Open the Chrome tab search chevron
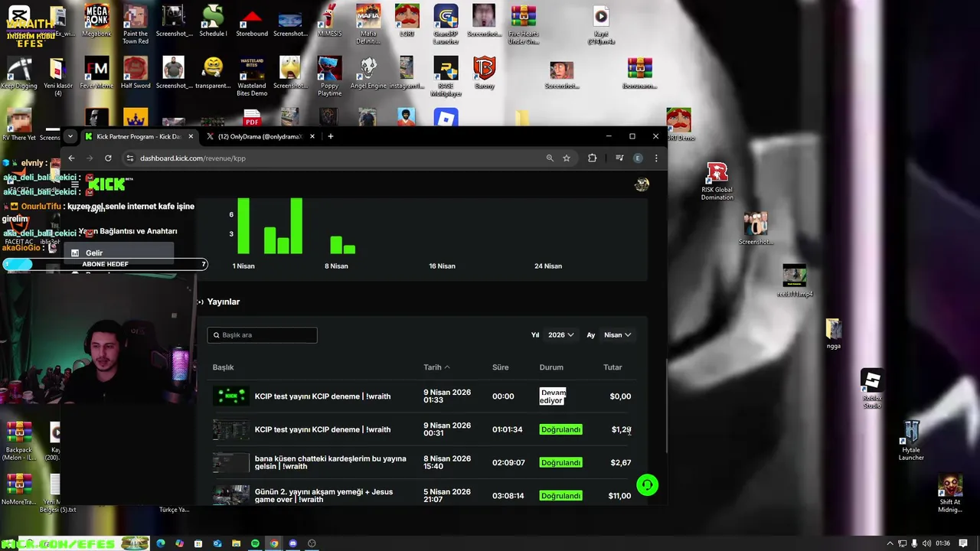The height and width of the screenshot is (551, 980). [x=70, y=136]
